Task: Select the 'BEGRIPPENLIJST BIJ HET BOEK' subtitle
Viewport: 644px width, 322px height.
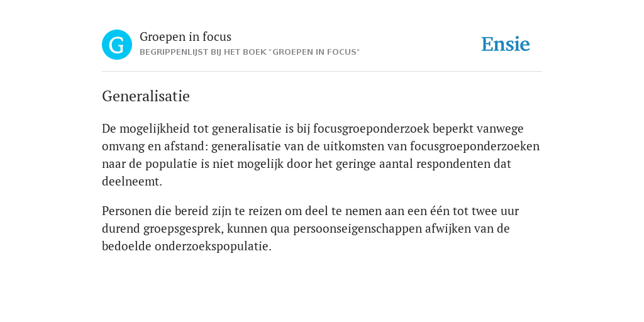Action: (x=250, y=53)
